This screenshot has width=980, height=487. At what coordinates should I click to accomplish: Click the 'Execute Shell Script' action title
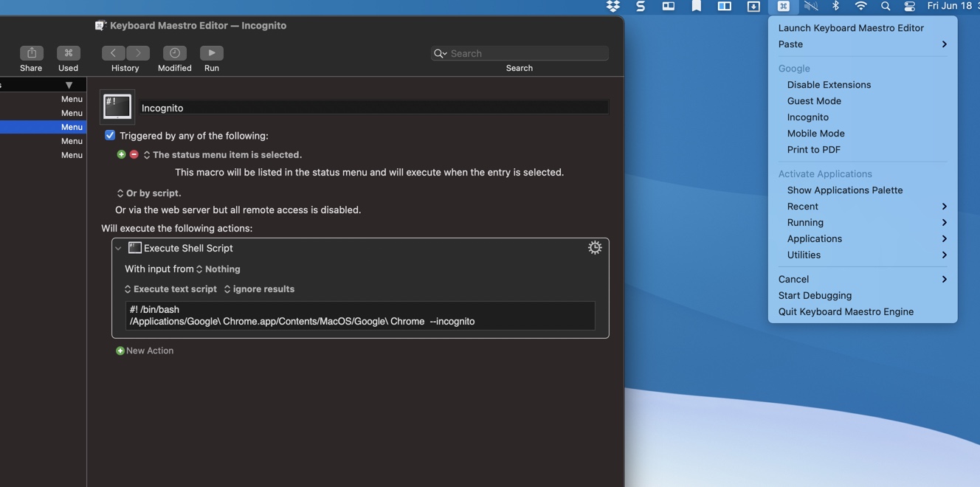[x=188, y=249]
